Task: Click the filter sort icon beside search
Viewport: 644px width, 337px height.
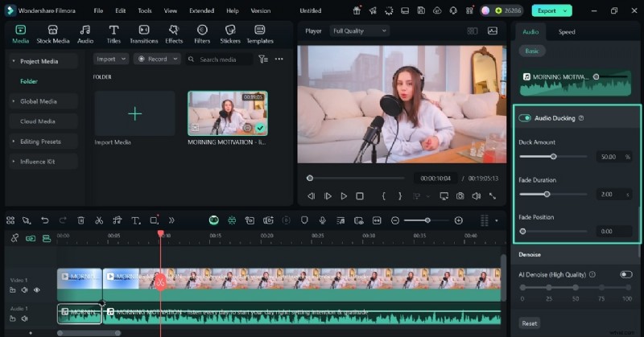Action: pos(263,59)
